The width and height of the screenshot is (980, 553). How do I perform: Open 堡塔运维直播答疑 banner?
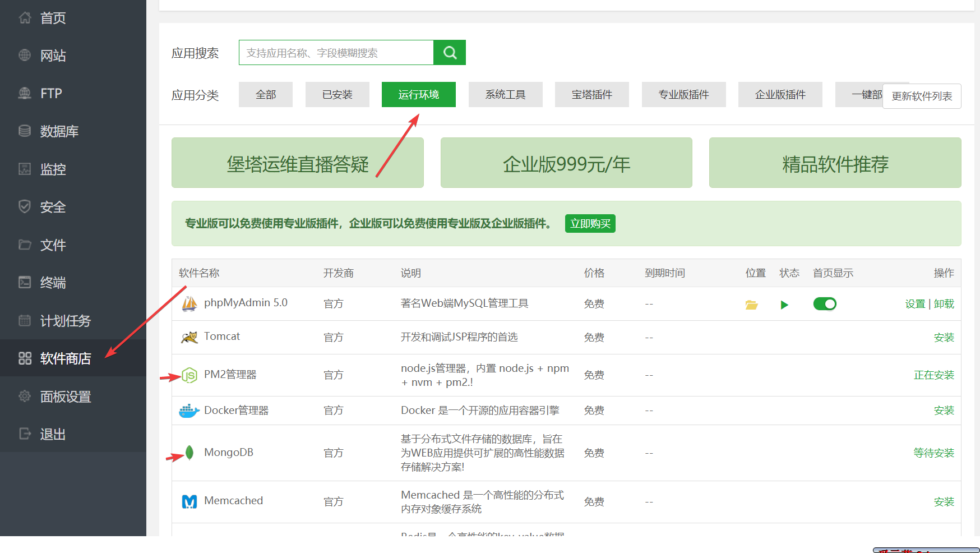point(298,163)
